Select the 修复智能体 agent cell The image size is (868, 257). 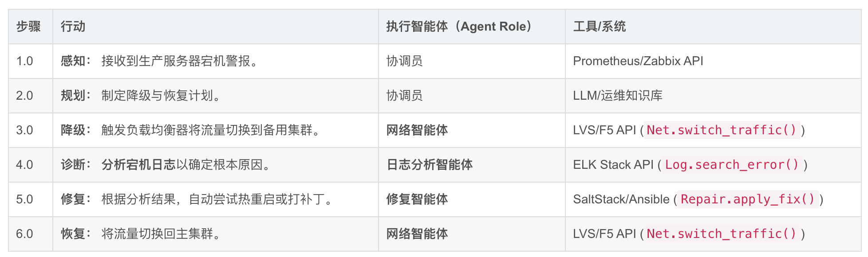417,199
